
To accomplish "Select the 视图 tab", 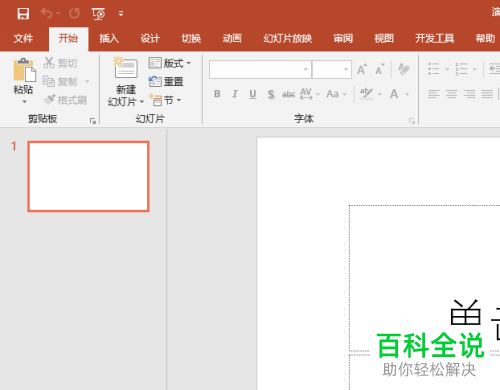I will tap(384, 39).
